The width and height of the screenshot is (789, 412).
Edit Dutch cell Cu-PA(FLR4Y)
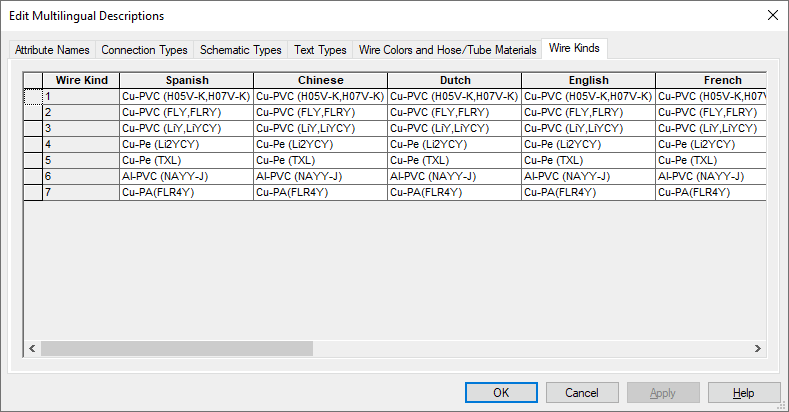(x=455, y=193)
